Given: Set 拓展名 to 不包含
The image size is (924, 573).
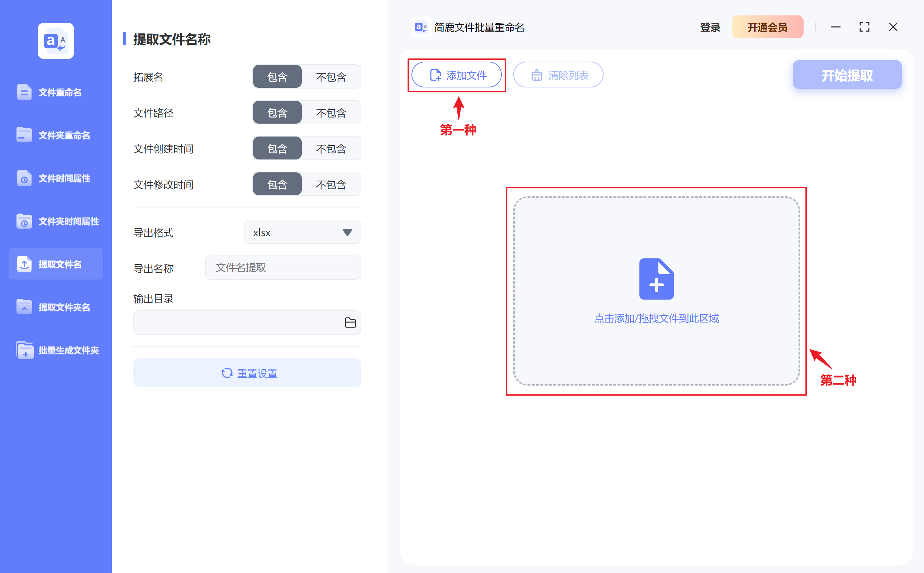Looking at the screenshot, I should click(x=331, y=77).
